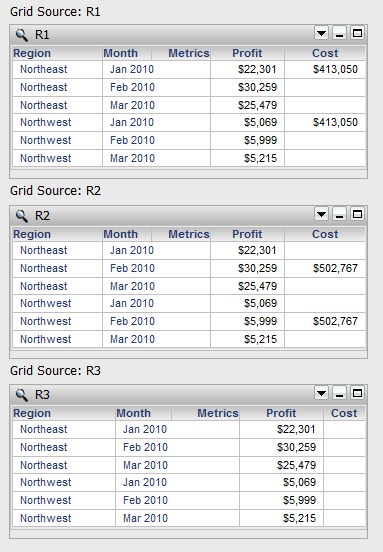Select the Profit column header in R1
The width and height of the screenshot is (383, 552).
click(x=247, y=53)
